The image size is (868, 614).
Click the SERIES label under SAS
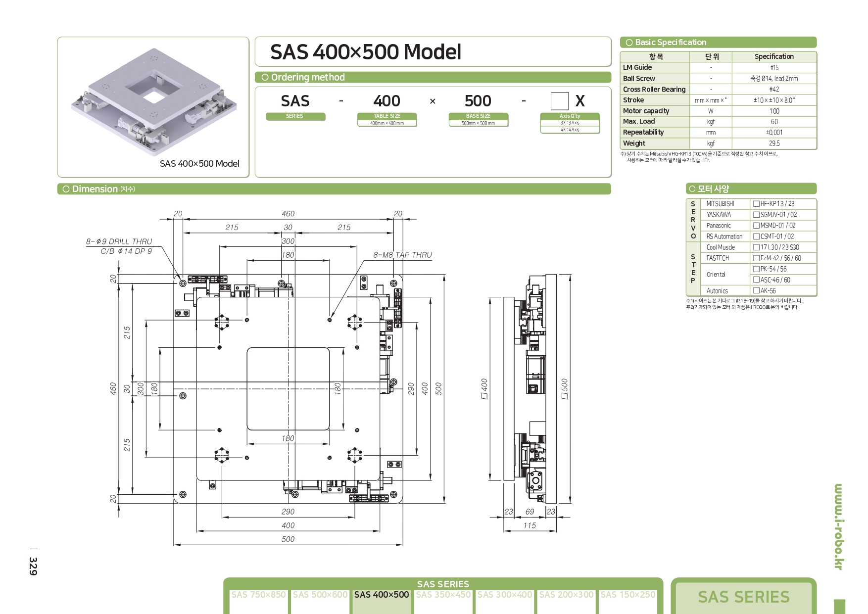coord(295,116)
